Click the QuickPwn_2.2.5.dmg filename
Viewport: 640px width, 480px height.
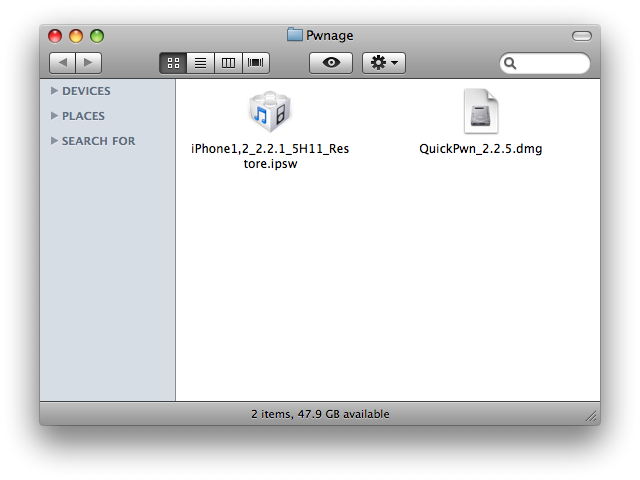(x=481, y=149)
